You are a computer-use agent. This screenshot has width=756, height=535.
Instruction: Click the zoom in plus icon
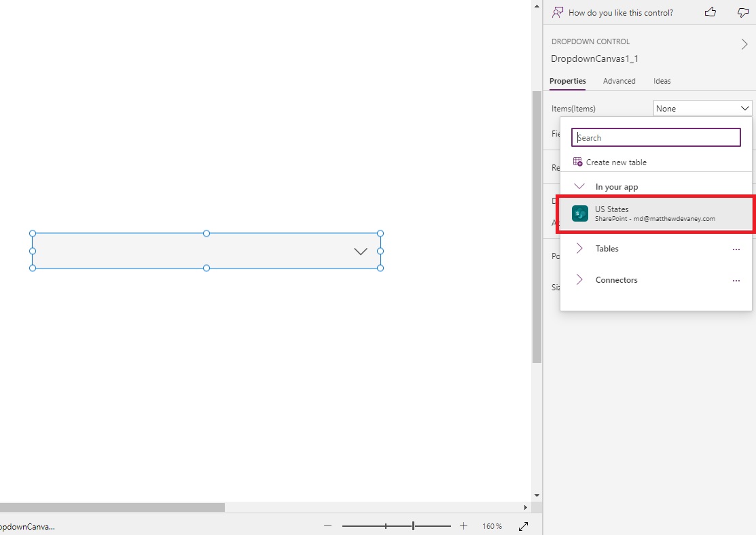pyautogui.click(x=463, y=525)
